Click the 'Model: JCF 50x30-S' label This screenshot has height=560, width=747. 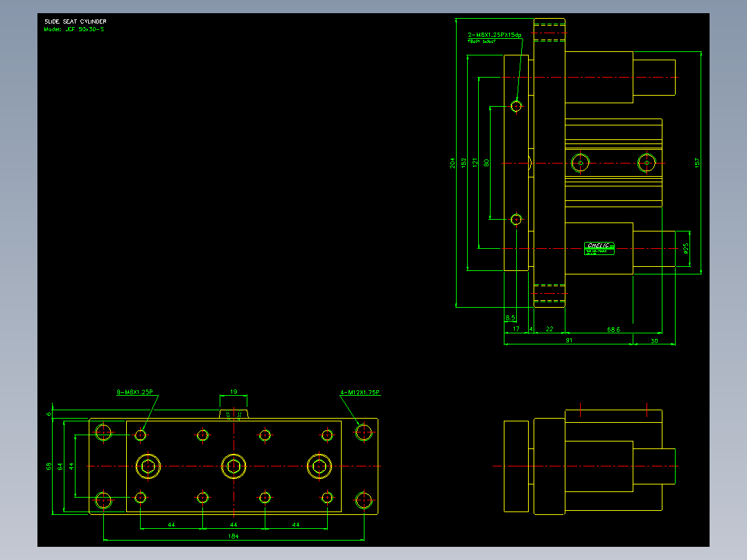click(x=74, y=29)
